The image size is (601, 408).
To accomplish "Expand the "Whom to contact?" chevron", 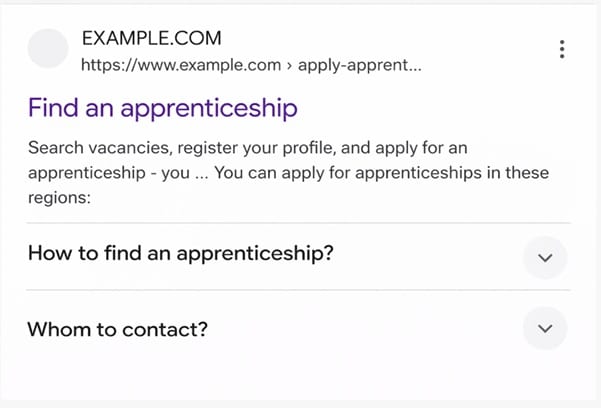I will [545, 328].
